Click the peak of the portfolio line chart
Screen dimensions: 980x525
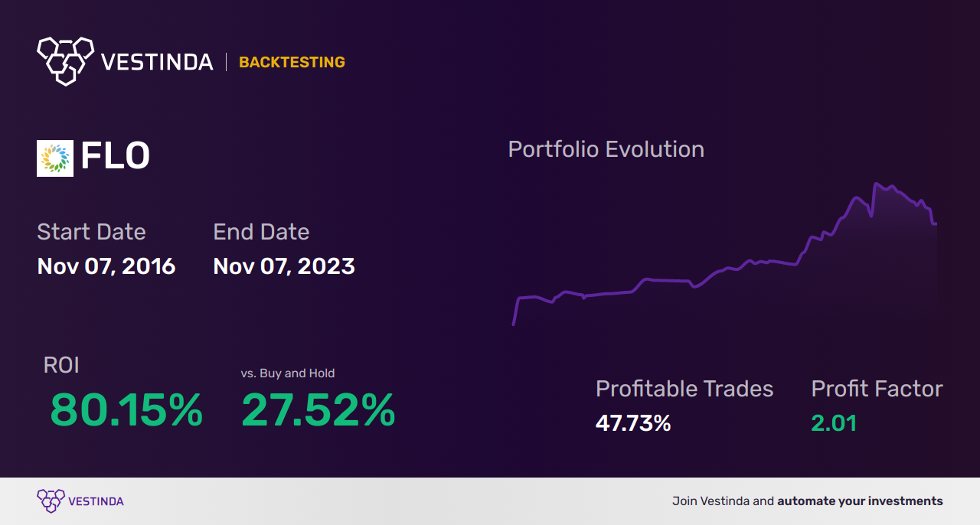click(x=875, y=184)
